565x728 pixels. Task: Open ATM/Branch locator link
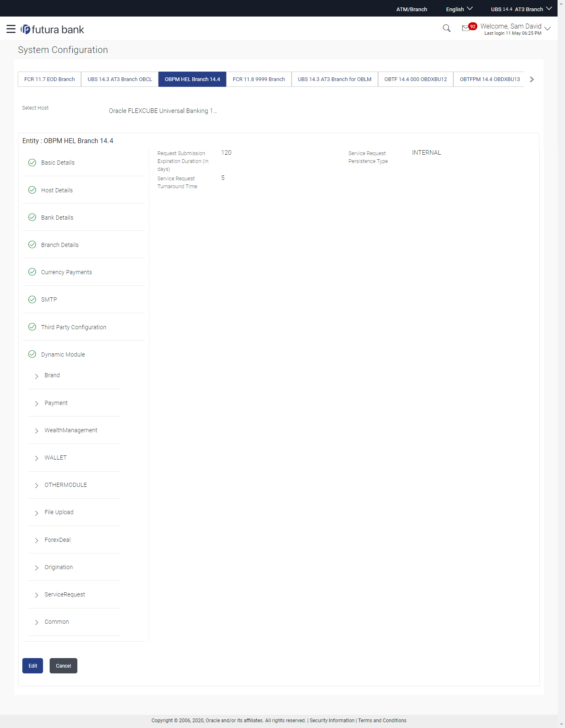(412, 9)
